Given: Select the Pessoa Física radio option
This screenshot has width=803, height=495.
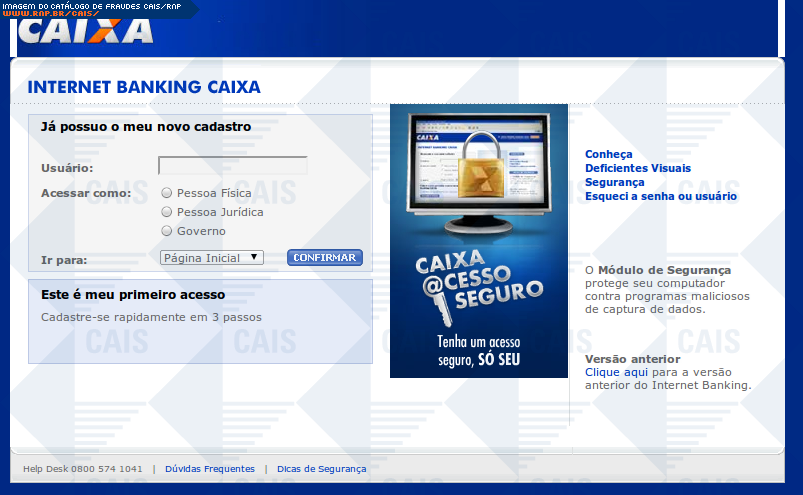Looking at the screenshot, I should click(x=167, y=193).
